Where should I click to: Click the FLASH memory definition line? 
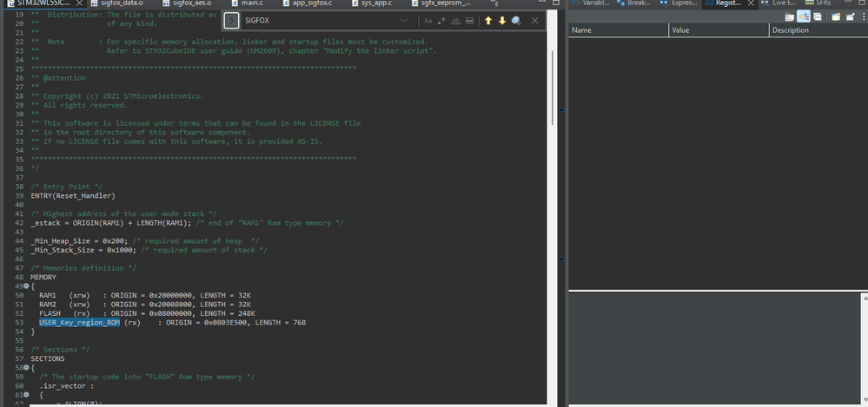147,313
